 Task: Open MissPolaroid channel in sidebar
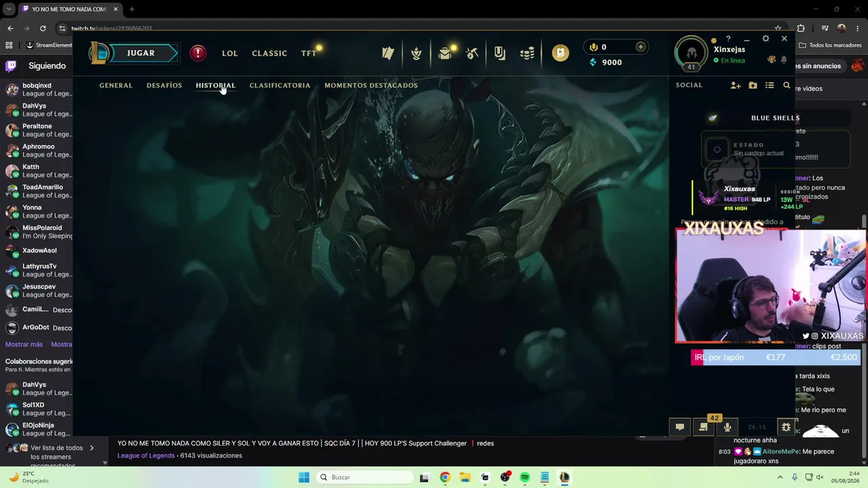pos(37,232)
